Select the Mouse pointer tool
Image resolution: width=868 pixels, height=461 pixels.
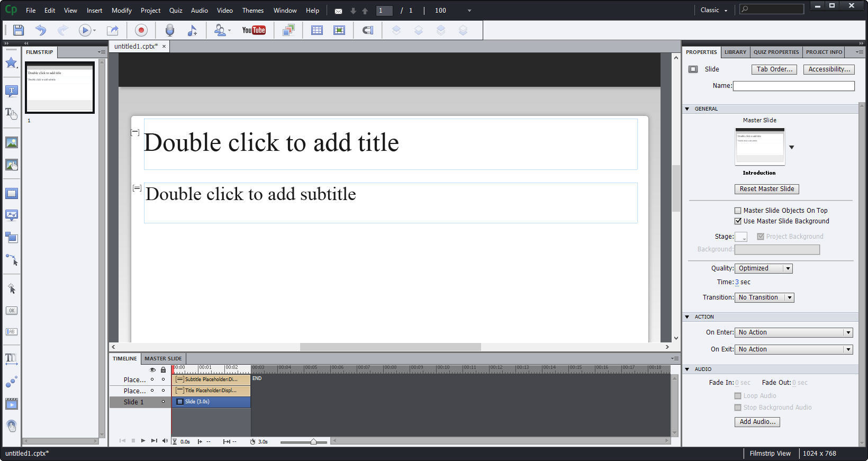pos(11,260)
